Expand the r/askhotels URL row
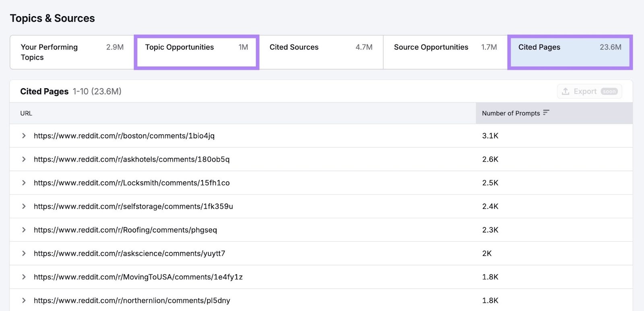The height and width of the screenshot is (311, 644). pos(24,159)
